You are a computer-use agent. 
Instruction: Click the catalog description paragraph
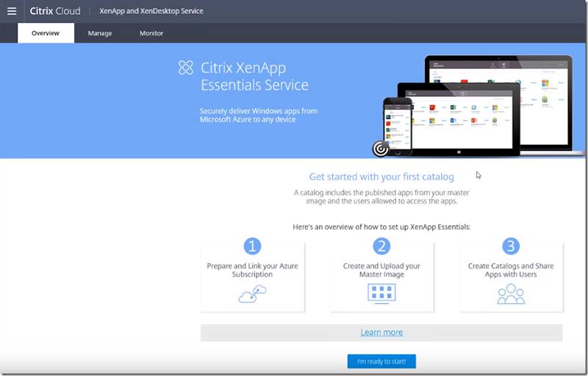pyautogui.click(x=381, y=196)
